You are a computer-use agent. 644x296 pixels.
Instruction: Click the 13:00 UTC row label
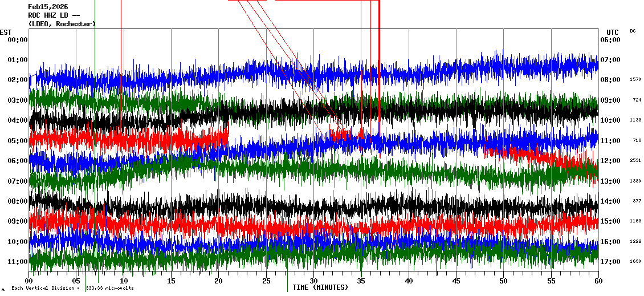tap(610, 181)
